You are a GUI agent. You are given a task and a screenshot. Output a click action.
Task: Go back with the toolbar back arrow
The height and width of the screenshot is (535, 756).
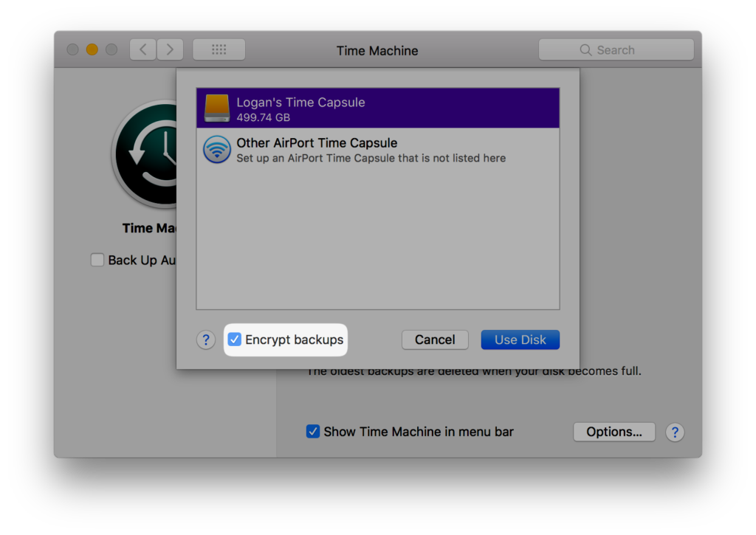coord(142,49)
